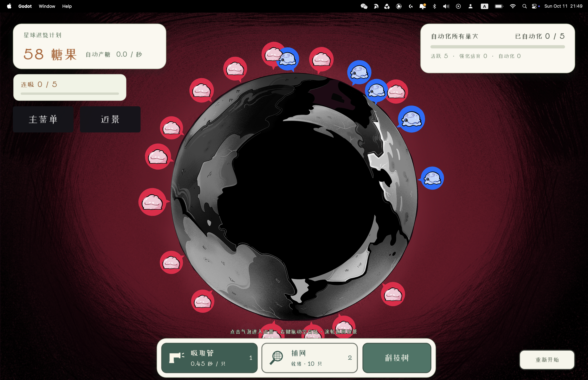Click pink bubble at planet's lower right
Screen dimensions: 588x380
pos(393,294)
